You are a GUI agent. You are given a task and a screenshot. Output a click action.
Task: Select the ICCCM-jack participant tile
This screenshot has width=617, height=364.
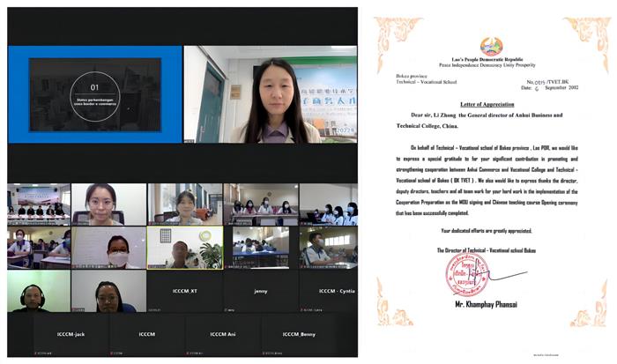(71, 334)
